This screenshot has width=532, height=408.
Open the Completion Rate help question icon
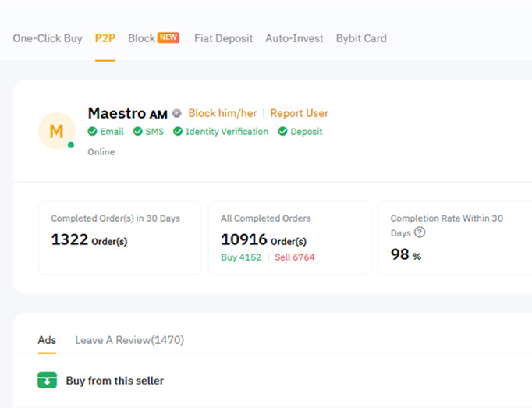click(420, 232)
